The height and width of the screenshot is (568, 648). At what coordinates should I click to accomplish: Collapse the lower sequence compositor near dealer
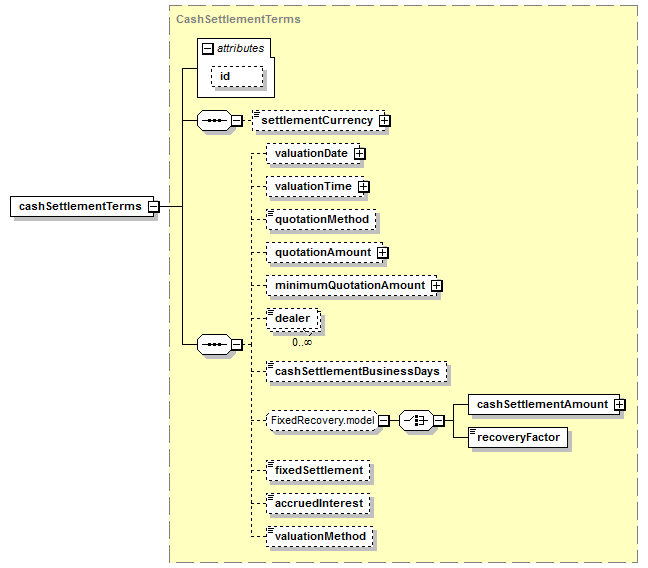coord(236,344)
